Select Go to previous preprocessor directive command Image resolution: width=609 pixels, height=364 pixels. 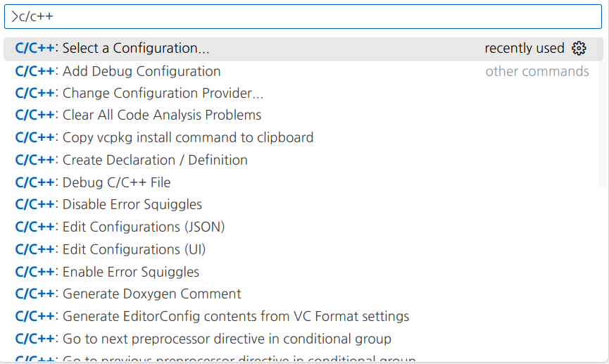(x=239, y=358)
